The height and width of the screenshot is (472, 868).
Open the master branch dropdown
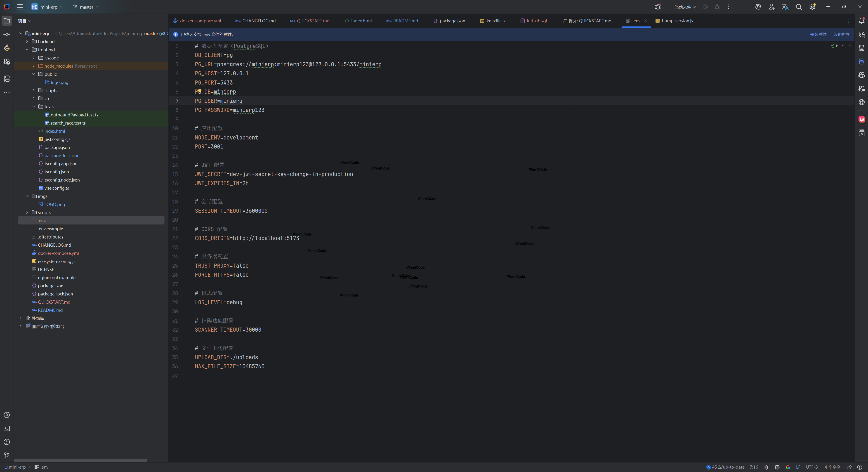(x=86, y=7)
